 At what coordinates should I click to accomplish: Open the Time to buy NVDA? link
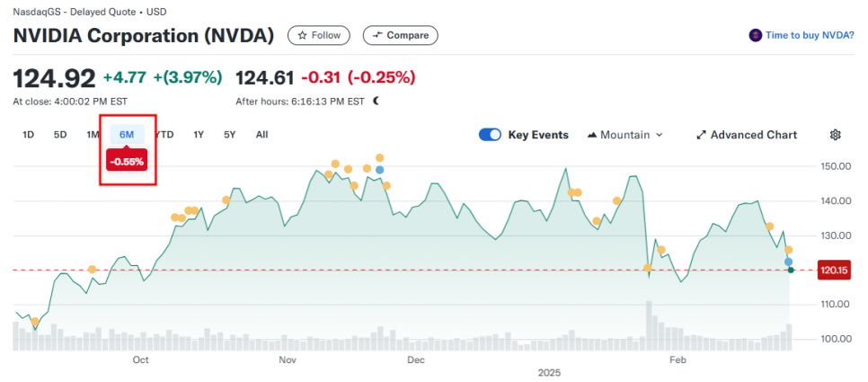pos(810,35)
